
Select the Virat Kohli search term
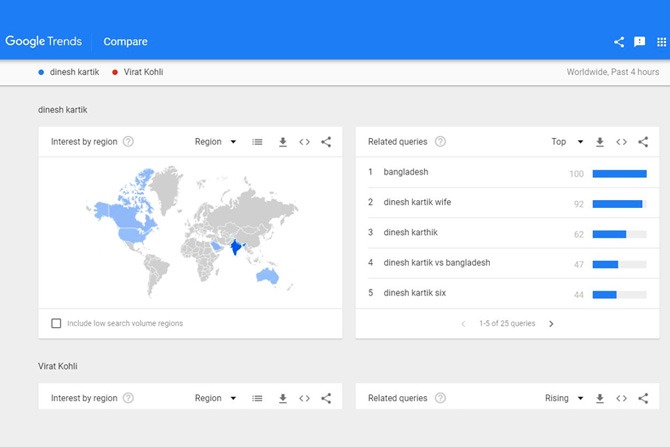[143, 72]
